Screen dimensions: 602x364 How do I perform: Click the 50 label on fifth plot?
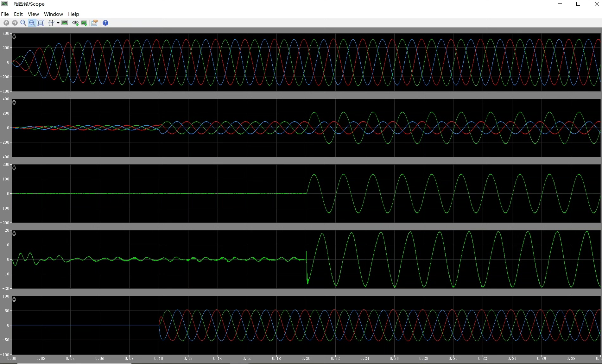(x=7, y=311)
